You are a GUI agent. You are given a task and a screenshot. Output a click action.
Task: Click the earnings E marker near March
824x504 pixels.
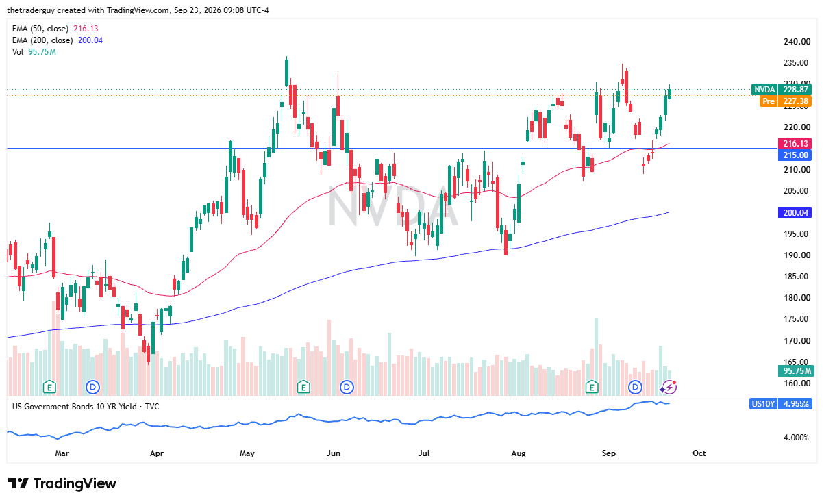click(49, 388)
